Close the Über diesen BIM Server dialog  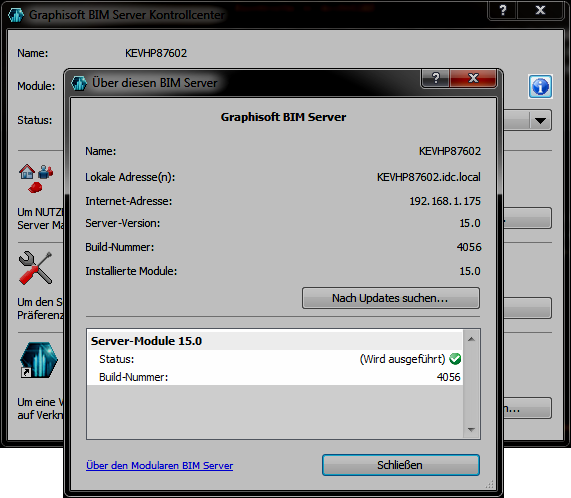click(x=473, y=78)
